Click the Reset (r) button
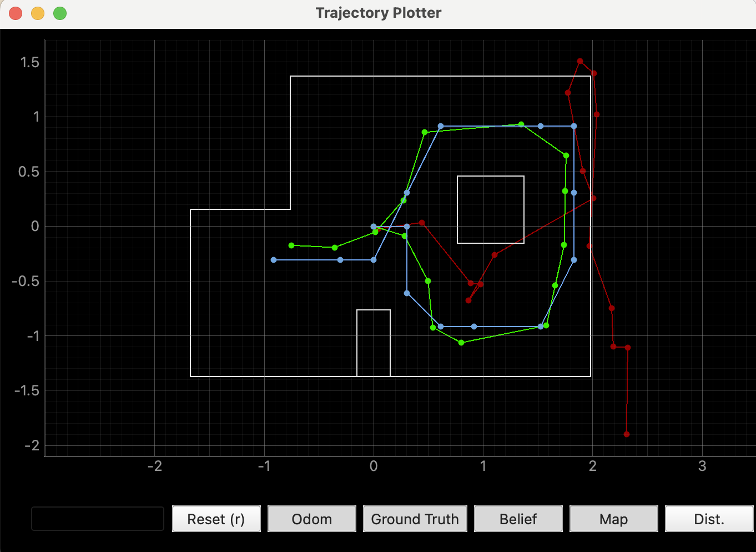The width and height of the screenshot is (756, 552). [x=216, y=519]
